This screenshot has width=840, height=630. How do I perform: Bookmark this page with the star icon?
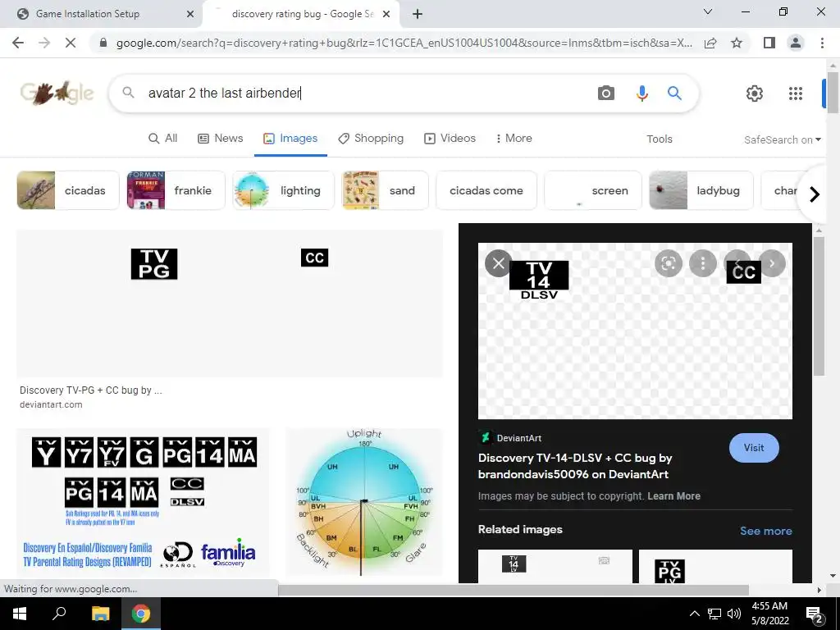coord(737,43)
